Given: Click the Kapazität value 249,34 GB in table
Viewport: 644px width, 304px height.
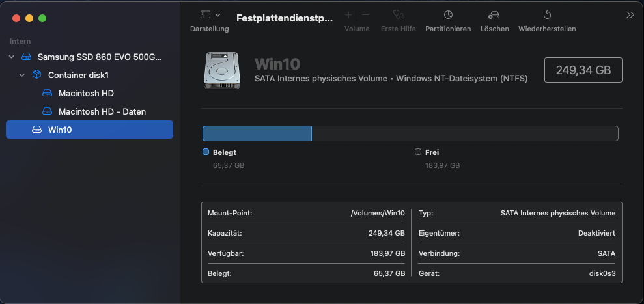Looking at the screenshot, I should tap(387, 233).
